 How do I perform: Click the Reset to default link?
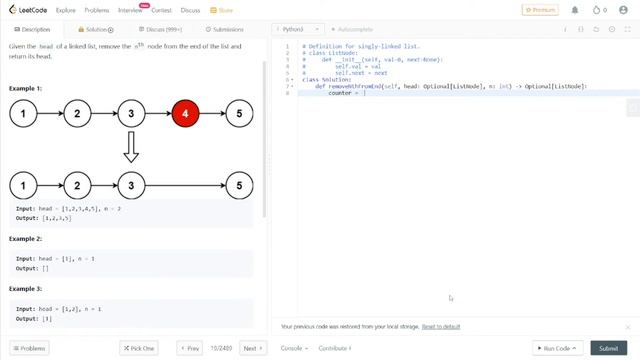[x=441, y=327]
